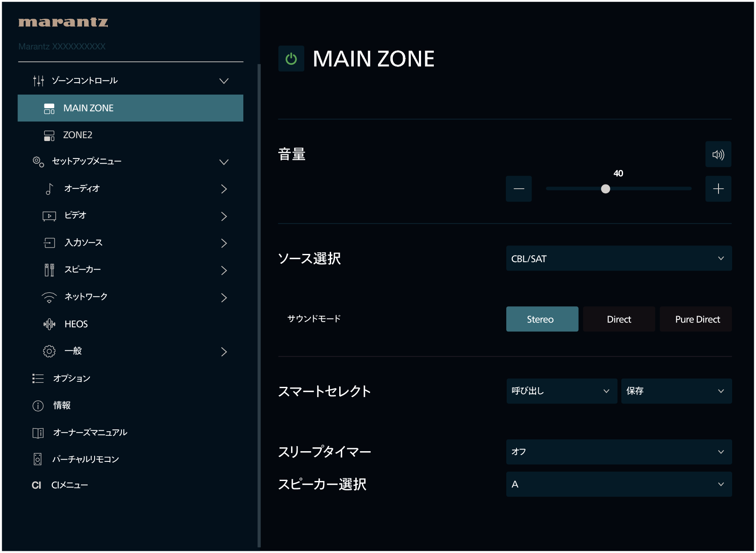Click the MAIN ZONE layout icon in sidebar
756x553 pixels.
pos(49,109)
